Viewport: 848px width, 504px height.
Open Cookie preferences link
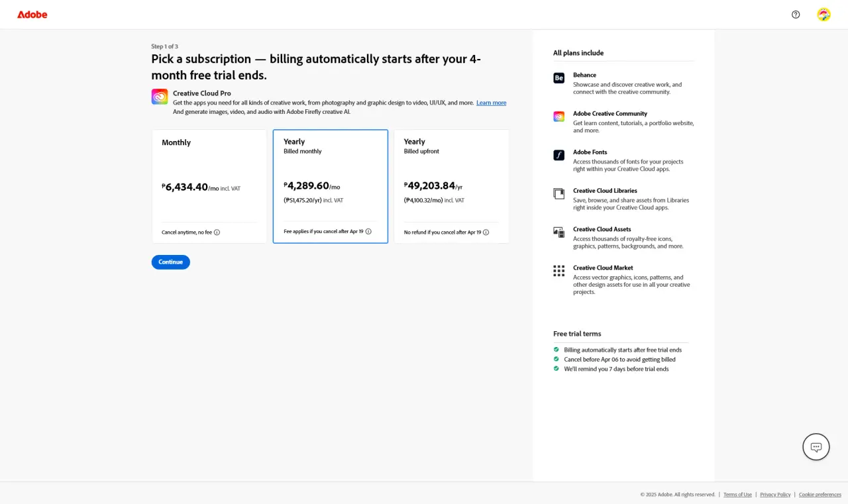click(x=820, y=495)
